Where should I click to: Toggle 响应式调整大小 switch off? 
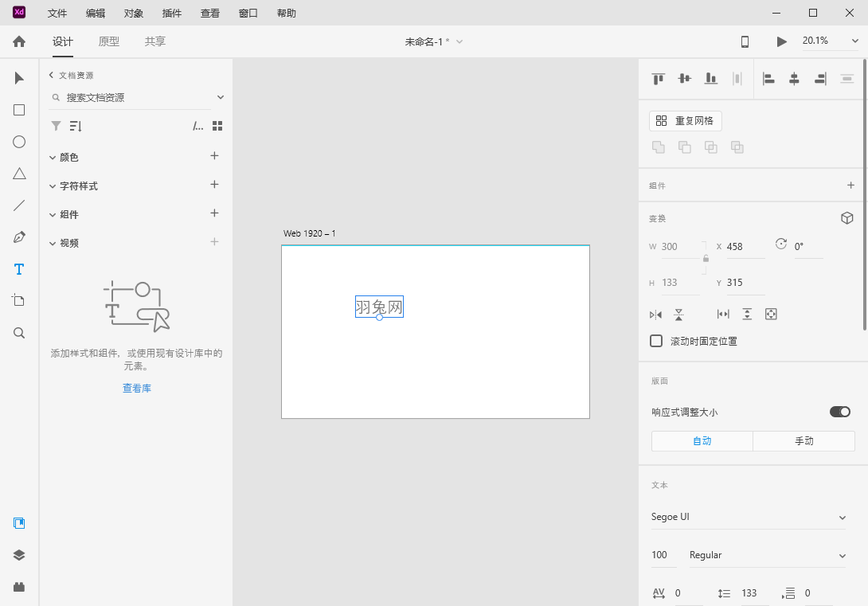point(839,412)
